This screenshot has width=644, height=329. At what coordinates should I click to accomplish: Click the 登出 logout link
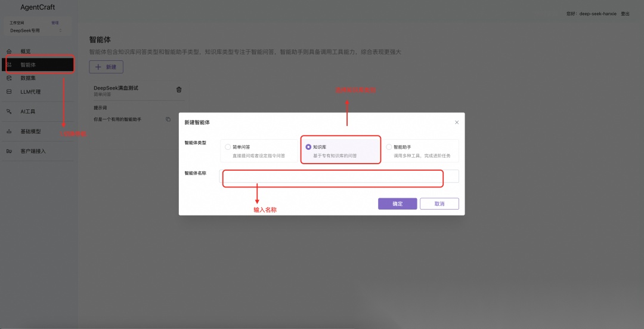tap(625, 14)
